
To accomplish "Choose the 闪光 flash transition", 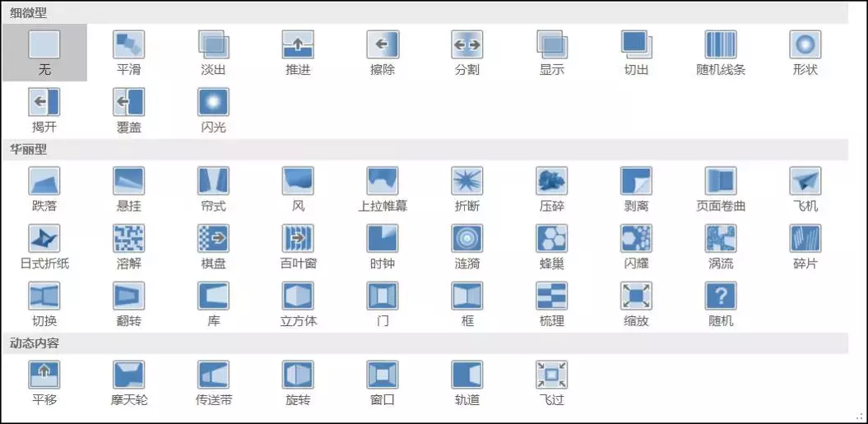I will click(x=214, y=110).
